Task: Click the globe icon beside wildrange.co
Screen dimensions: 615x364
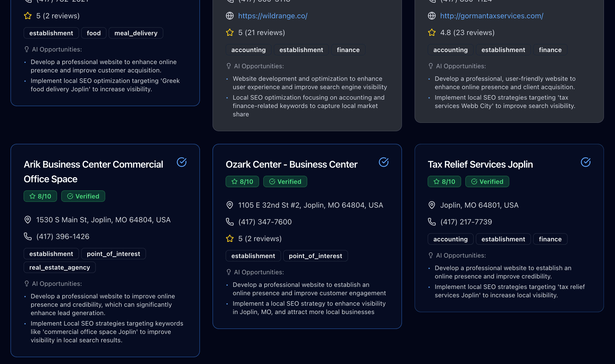Action: click(x=230, y=16)
